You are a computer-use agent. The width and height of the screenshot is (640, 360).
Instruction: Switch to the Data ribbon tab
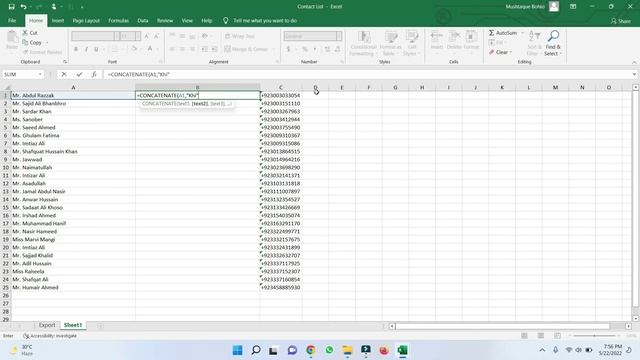pyautogui.click(x=143, y=20)
